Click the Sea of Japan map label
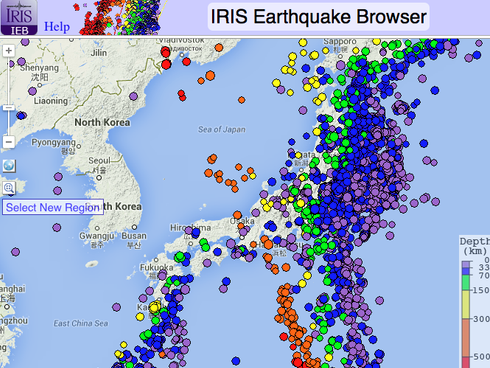Image resolution: width=490 pixels, height=368 pixels. tap(222, 129)
